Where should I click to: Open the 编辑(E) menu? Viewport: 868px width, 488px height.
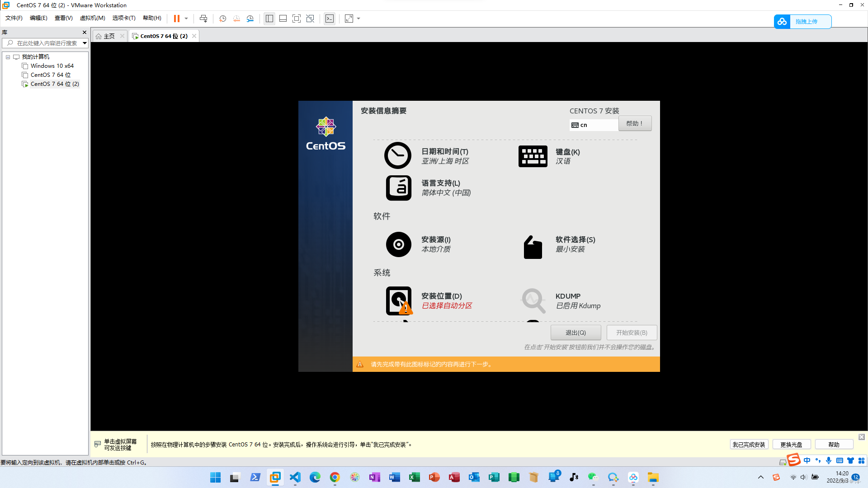click(38, 18)
